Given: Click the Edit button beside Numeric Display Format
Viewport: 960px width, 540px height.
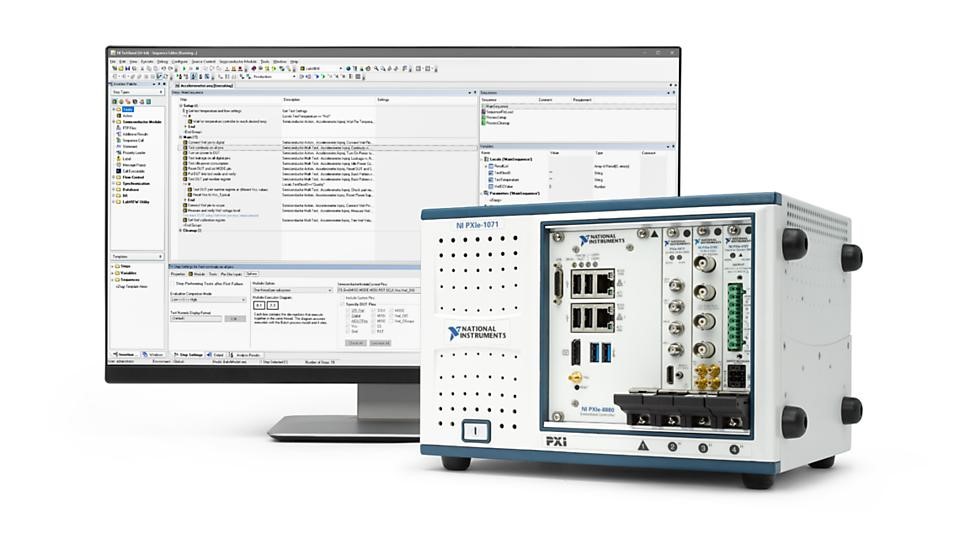Looking at the screenshot, I should click(233, 318).
